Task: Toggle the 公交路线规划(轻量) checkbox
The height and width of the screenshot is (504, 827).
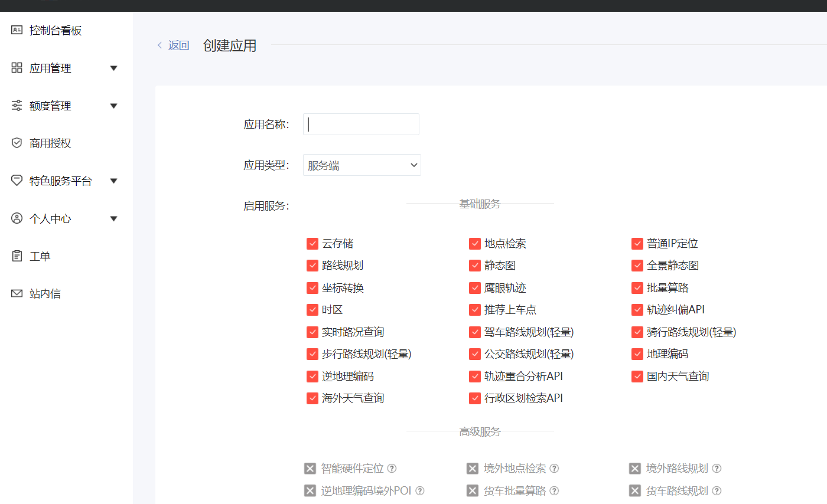Action: click(x=475, y=354)
